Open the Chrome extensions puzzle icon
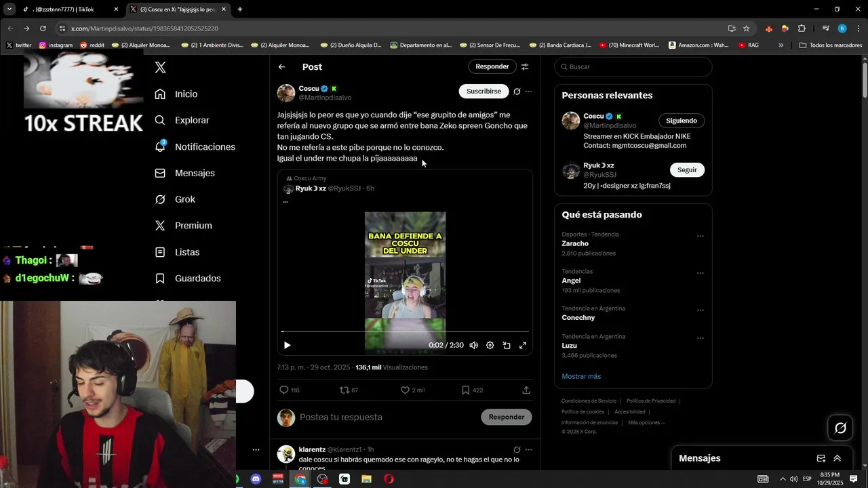Screen dimensions: 868x488 802,28
